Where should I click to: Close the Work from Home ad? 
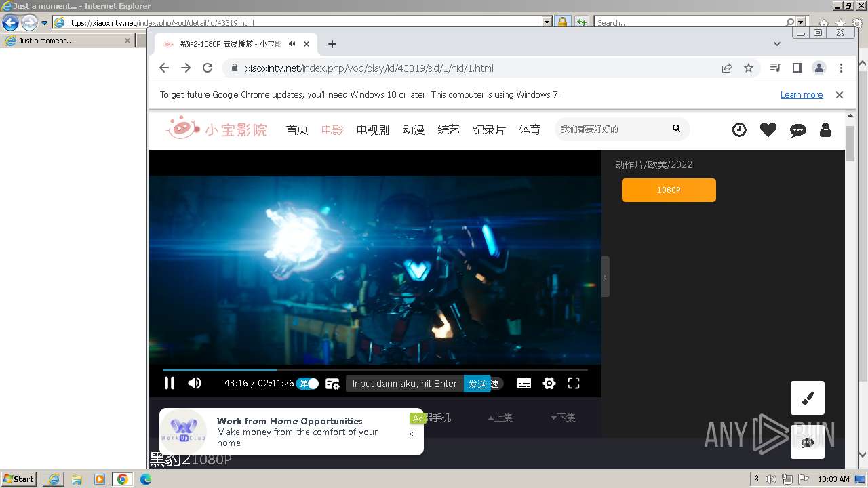411,434
